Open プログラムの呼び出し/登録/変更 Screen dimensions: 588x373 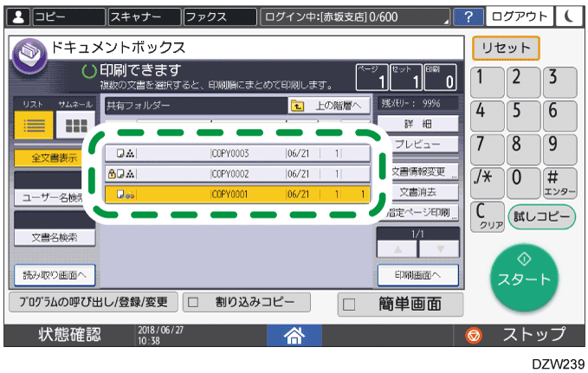pyautogui.click(x=94, y=302)
